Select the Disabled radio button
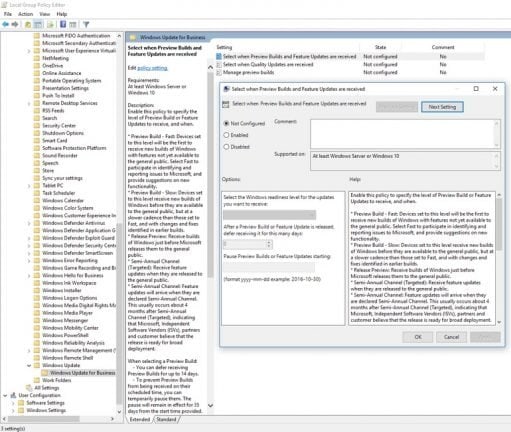 226,147
